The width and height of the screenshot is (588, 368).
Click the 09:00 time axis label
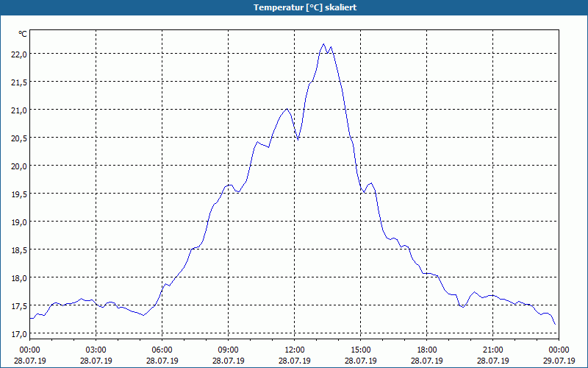[229, 350]
